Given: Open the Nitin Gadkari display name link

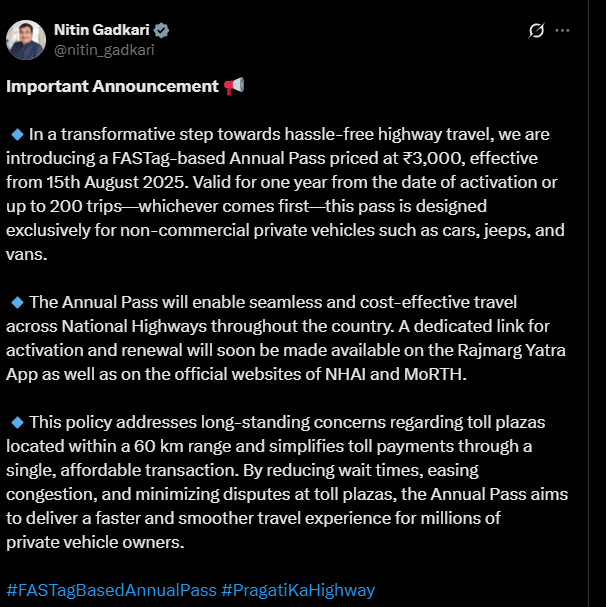Looking at the screenshot, I should pyautogui.click(x=101, y=30).
